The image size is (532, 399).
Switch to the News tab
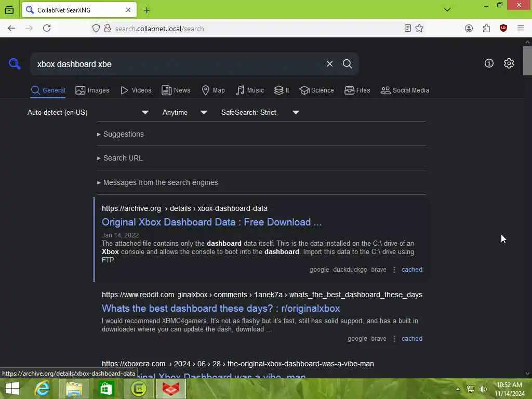pyautogui.click(x=176, y=90)
